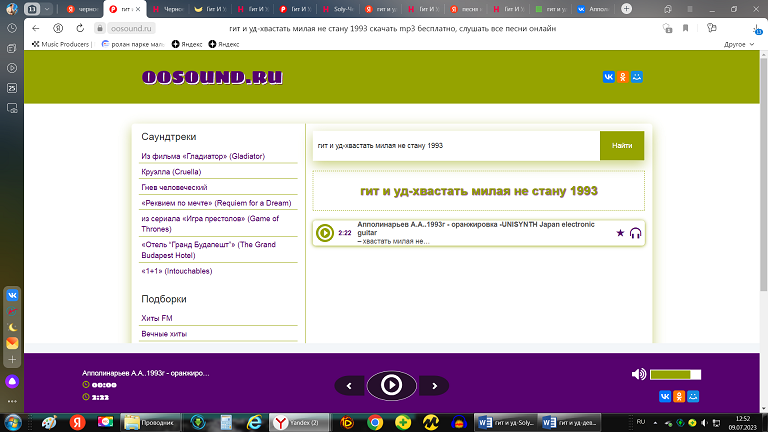Viewport: 768px width, 432px height.
Task: Switch to the yellow-icon Гит И Х tab
Action: [211, 9]
